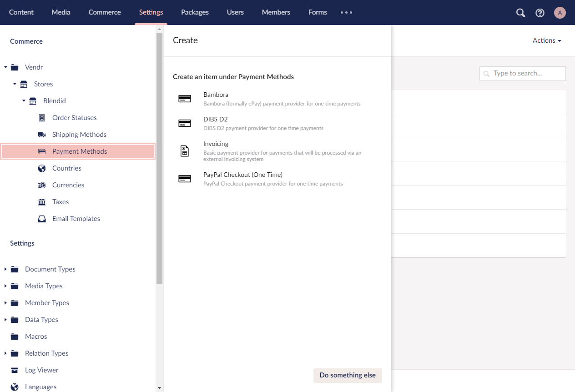Select Shipping Methods in the tree
This screenshot has height=392, width=575.
[x=79, y=135]
